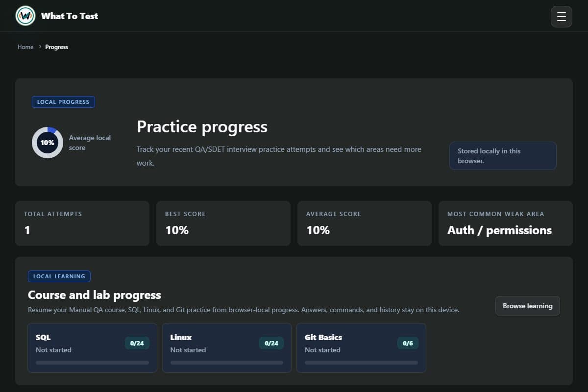Click the 10% circular score ring
Screen dimensions: 588x392
pos(48,143)
